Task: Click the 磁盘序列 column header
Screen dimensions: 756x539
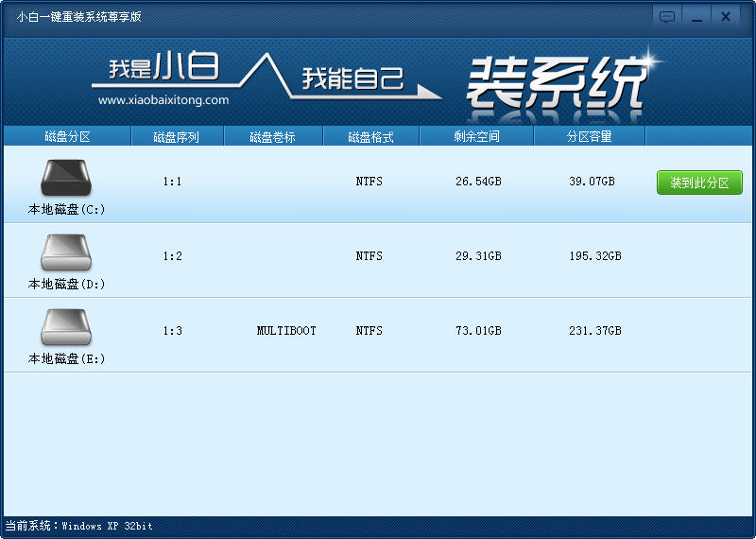Action: click(x=177, y=137)
